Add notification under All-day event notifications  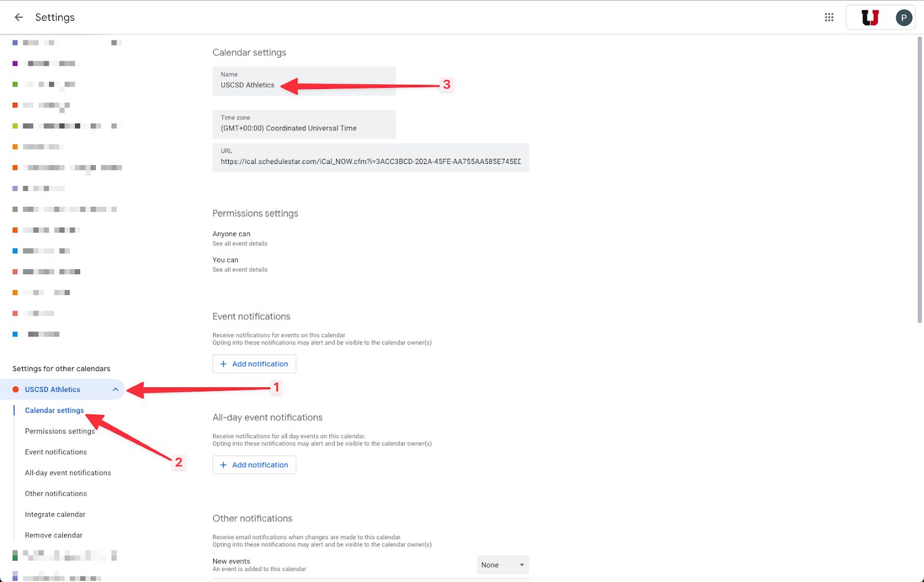[x=254, y=465]
